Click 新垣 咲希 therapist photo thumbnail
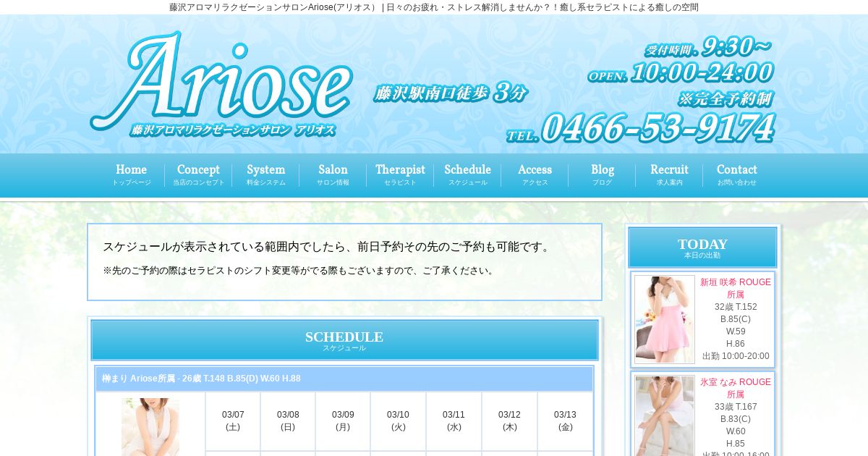The width and height of the screenshot is (868, 456). 665,319
